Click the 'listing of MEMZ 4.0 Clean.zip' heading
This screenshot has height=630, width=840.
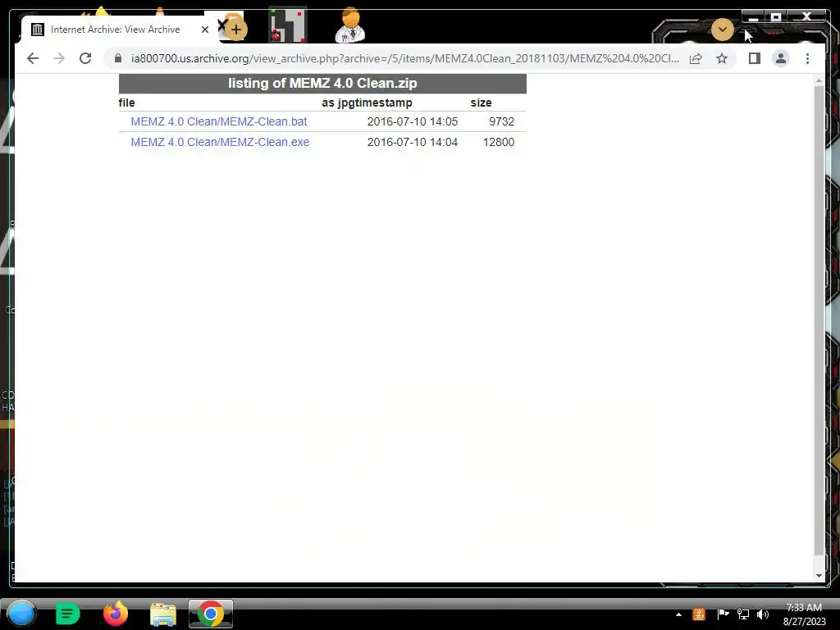[x=322, y=83]
